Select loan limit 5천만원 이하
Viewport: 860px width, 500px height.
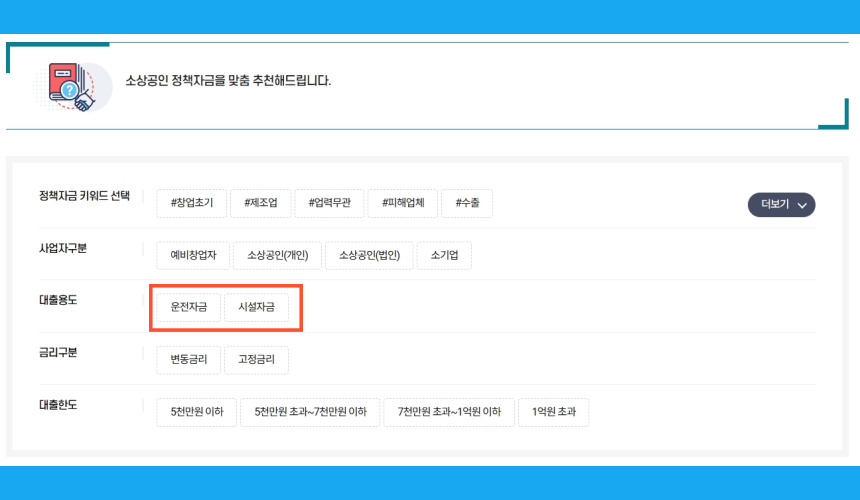[196, 412]
